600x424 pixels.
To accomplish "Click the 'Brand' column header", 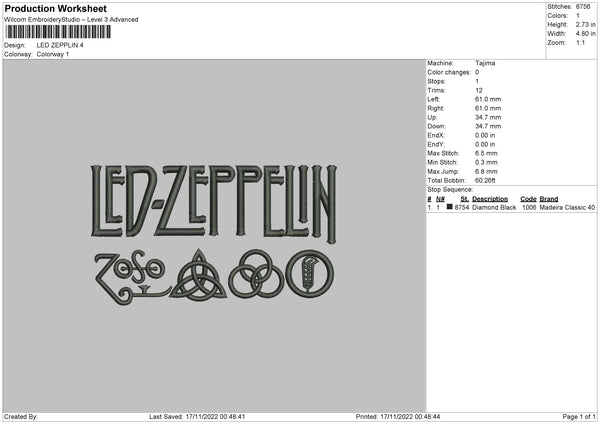I will pos(549,199).
